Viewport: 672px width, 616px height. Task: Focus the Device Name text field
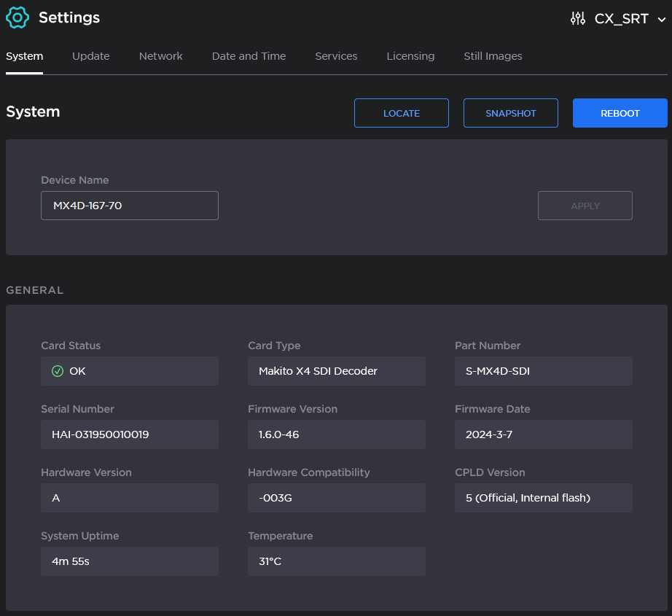coord(129,206)
